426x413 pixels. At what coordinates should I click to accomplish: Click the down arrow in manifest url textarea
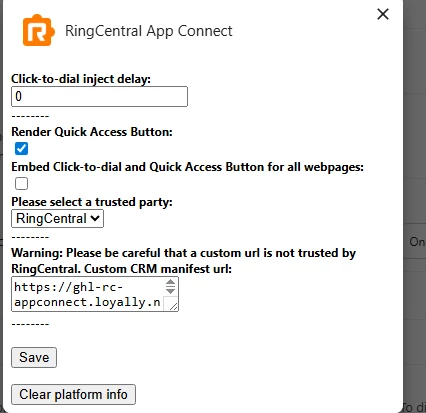170,291
